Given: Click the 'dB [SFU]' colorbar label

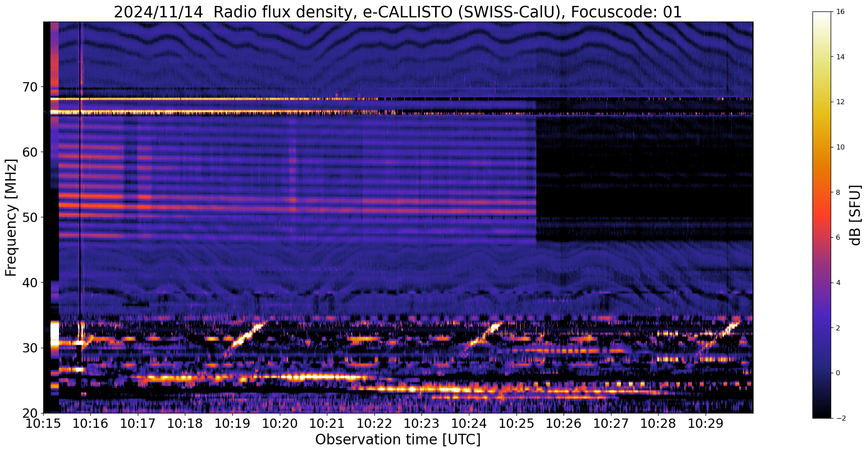Looking at the screenshot, I should pos(856,215).
